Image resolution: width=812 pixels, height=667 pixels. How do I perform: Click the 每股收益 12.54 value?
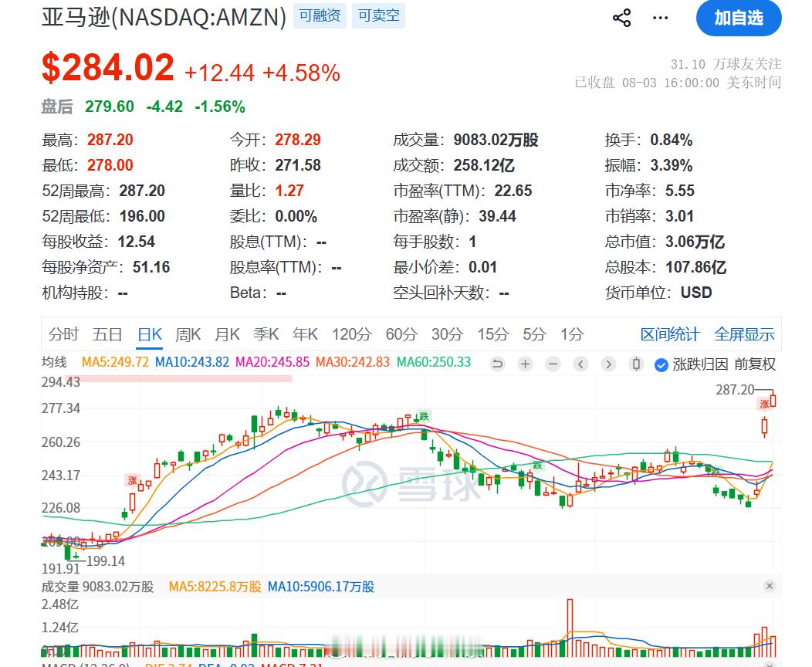pyautogui.click(x=136, y=242)
